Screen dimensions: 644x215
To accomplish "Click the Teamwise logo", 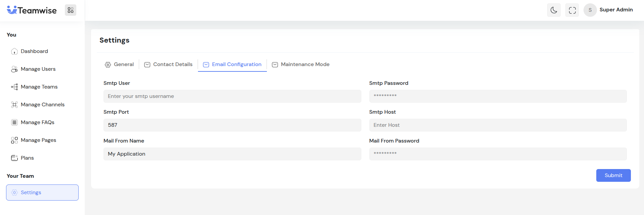I will (32, 10).
